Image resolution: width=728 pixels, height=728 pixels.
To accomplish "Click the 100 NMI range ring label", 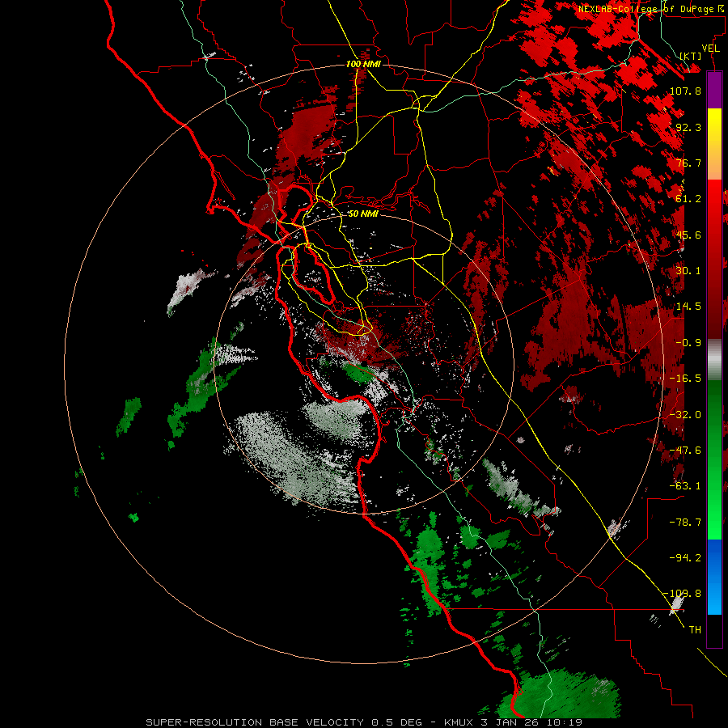I will pyautogui.click(x=363, y=64).
